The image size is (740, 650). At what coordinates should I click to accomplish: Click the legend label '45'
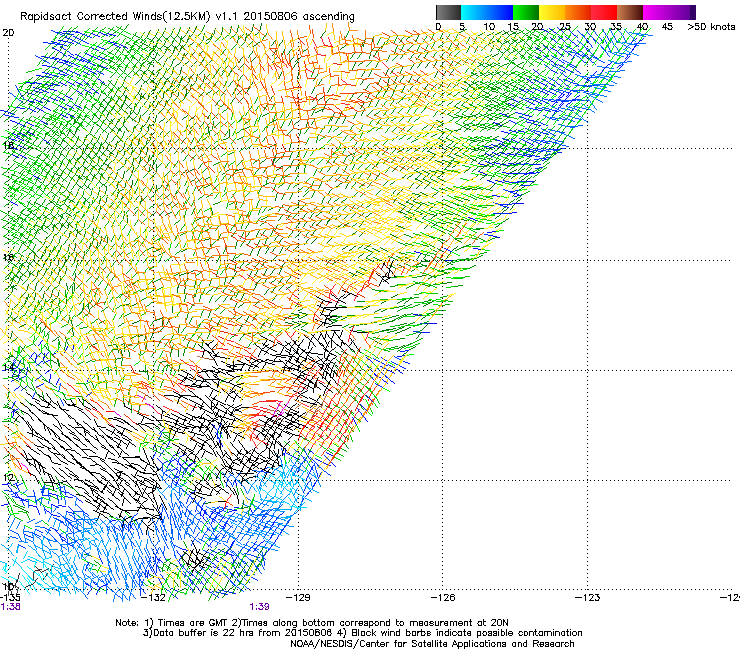click(667, 27)
